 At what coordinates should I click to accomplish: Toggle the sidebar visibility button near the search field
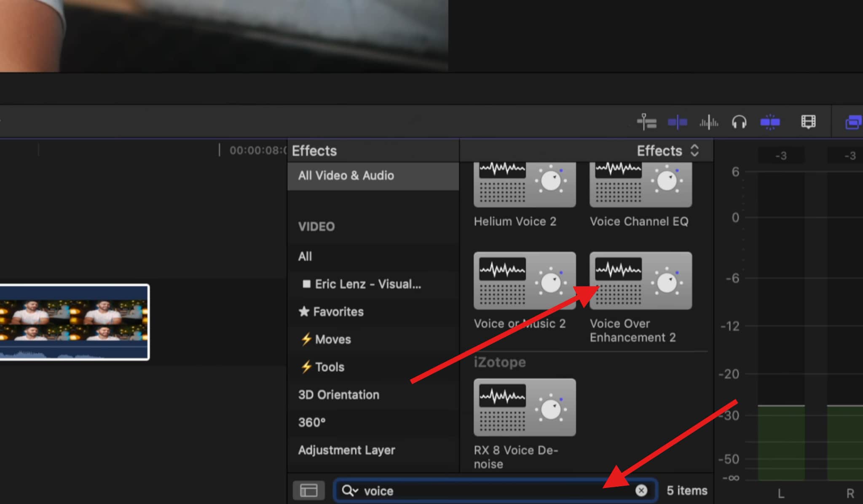[x=309, y=490]
